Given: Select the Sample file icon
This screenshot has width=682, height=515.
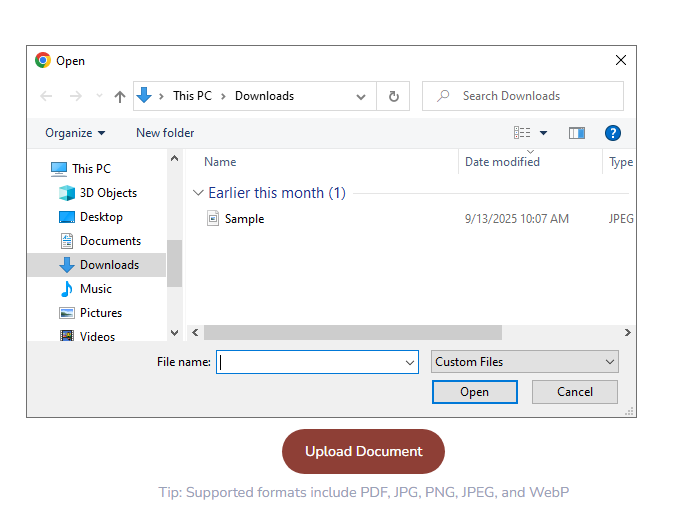Looking at the screenshot, I should [212, 219].
